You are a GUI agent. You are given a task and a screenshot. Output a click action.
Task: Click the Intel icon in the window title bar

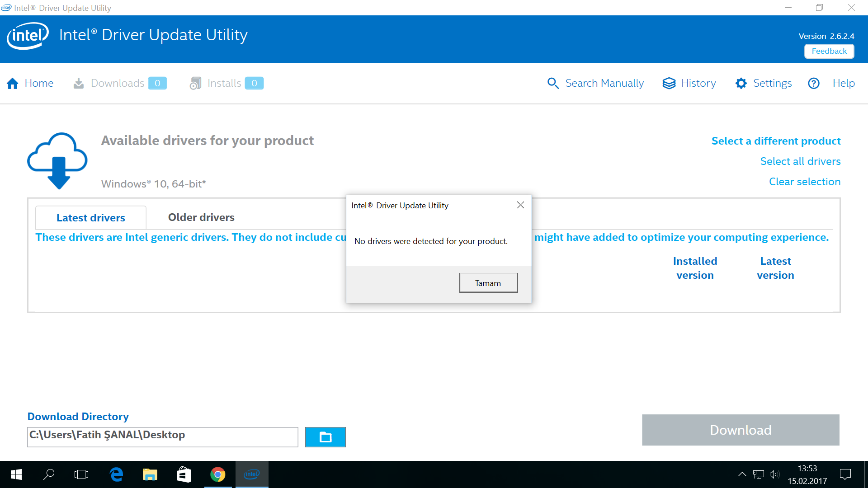6,8
